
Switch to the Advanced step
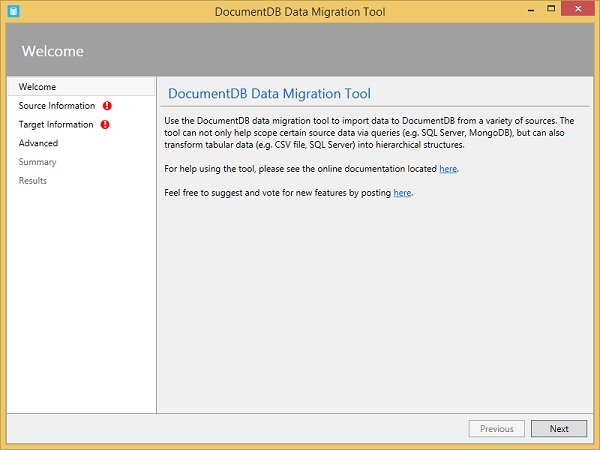tap(39, 143)
